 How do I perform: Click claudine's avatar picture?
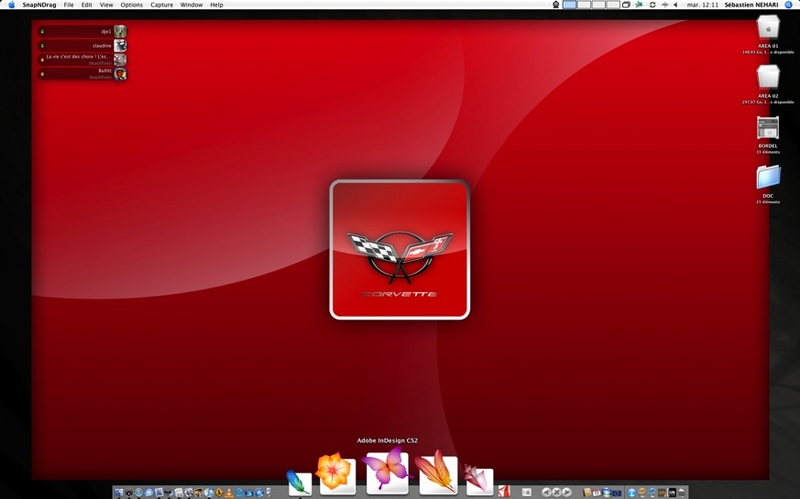(x=120, y=46)
